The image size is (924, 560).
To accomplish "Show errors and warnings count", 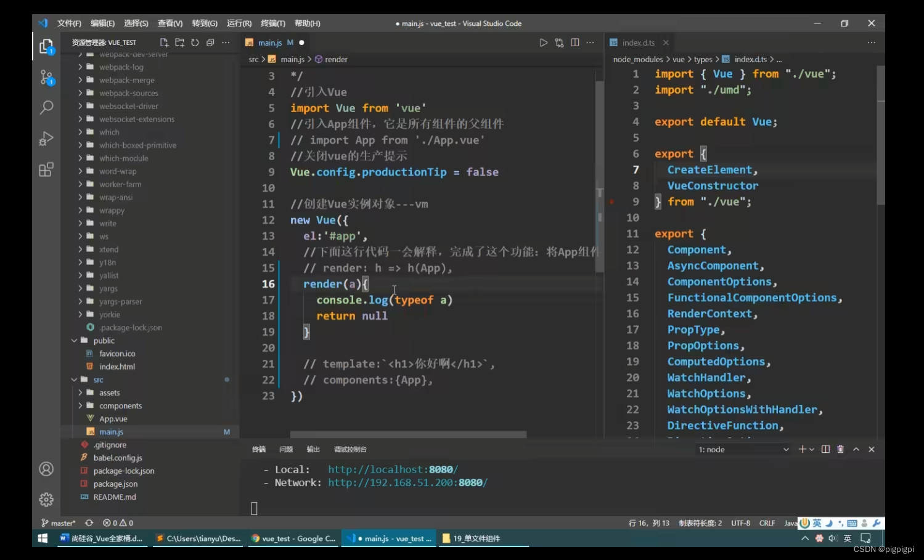I will click(118, 522).
